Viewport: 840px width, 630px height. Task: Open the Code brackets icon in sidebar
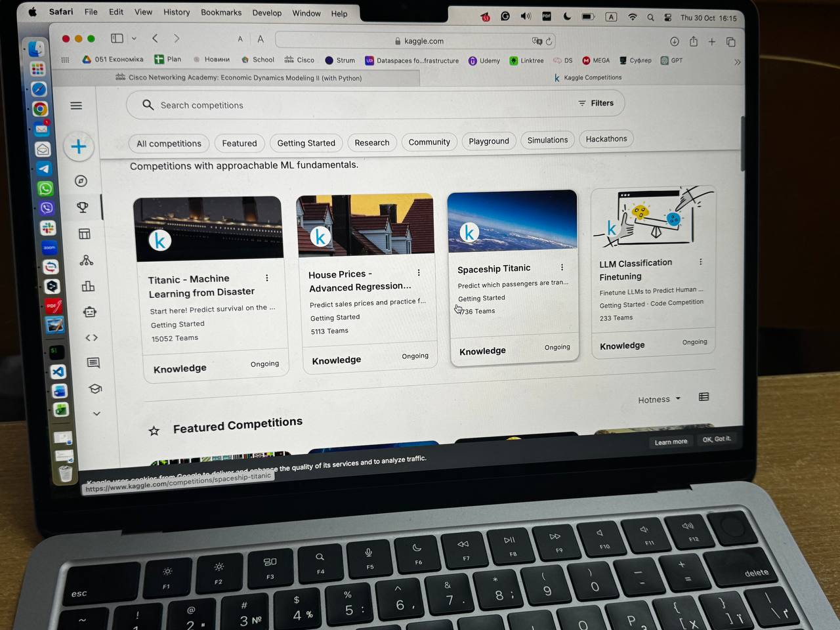[x=92, y=337]
